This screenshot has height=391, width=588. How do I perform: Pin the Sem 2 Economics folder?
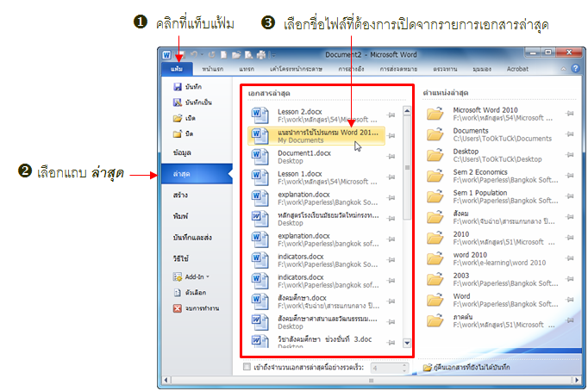(x=570, y=176)
